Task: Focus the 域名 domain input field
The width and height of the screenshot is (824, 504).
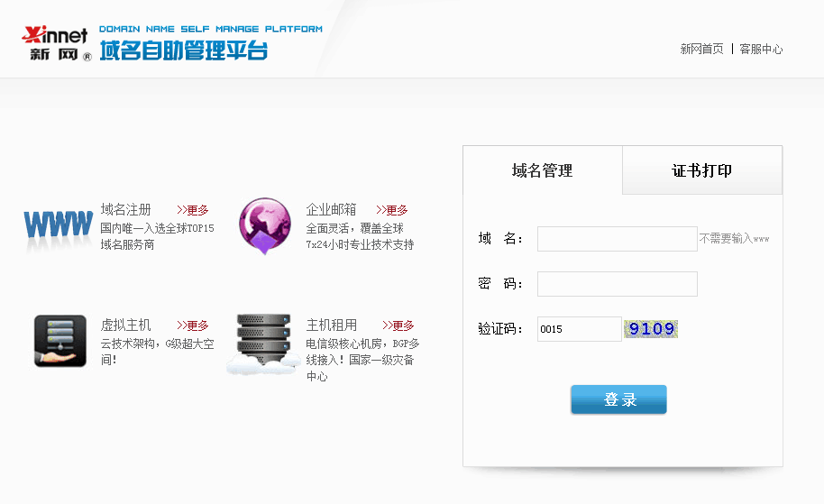Action: [617, 239]
